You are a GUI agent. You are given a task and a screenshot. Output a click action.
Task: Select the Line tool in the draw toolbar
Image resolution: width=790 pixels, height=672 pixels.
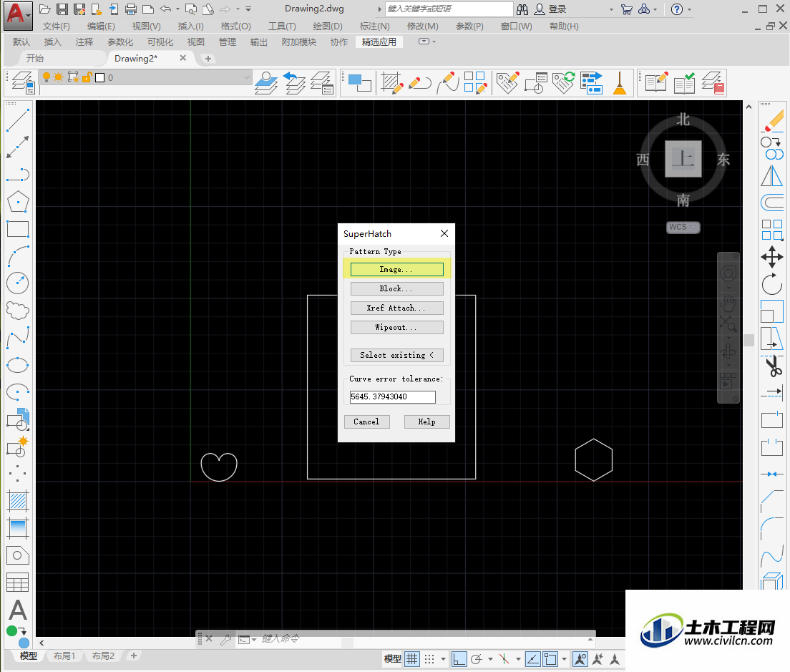pyautogui.click(x=18, y=120)
